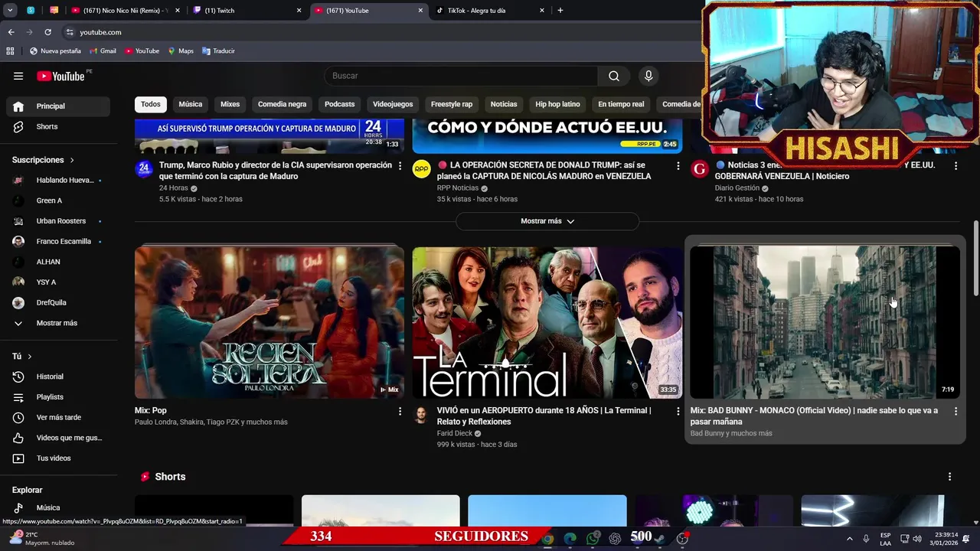Select the Videojuegos filter chip

393,104
